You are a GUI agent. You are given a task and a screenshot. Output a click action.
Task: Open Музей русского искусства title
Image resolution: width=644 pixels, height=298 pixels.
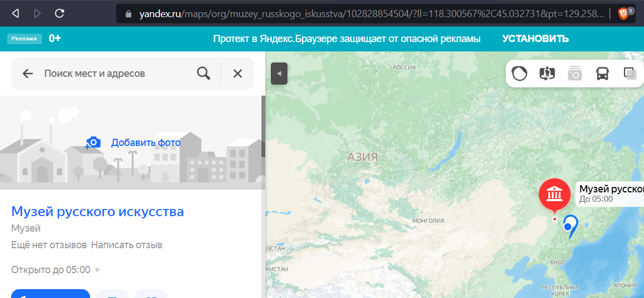(97, 212)
